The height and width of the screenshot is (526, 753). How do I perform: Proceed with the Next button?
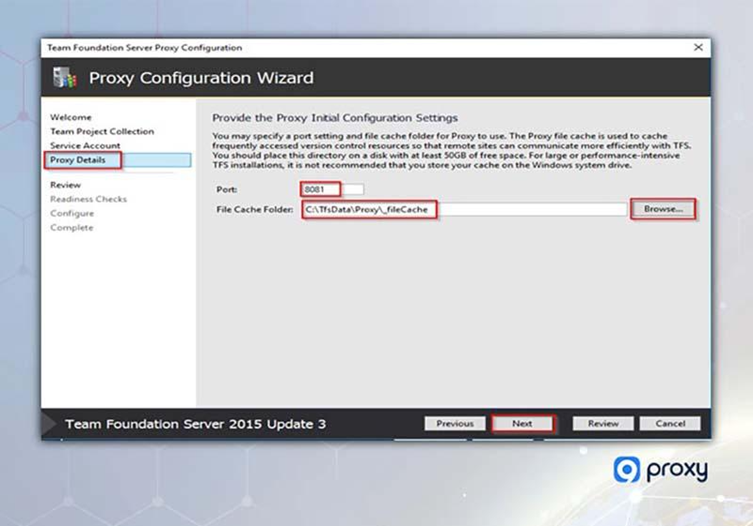point(522,424)
